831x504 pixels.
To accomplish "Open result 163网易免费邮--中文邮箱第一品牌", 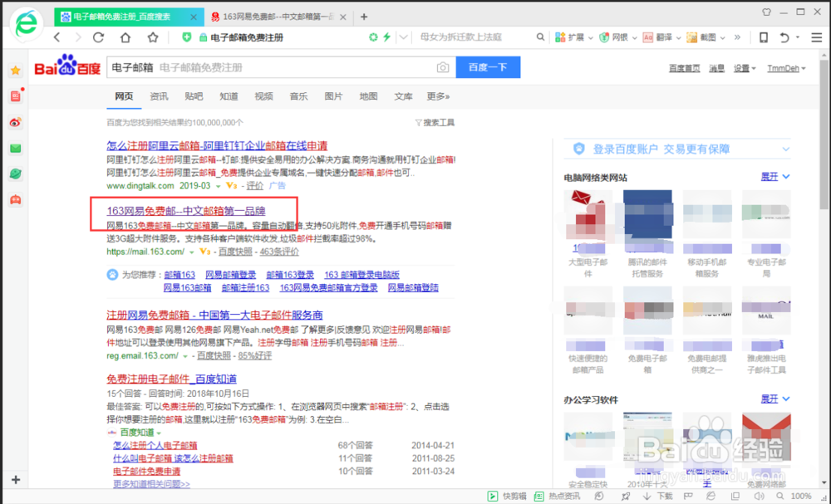I will point(186,211).
